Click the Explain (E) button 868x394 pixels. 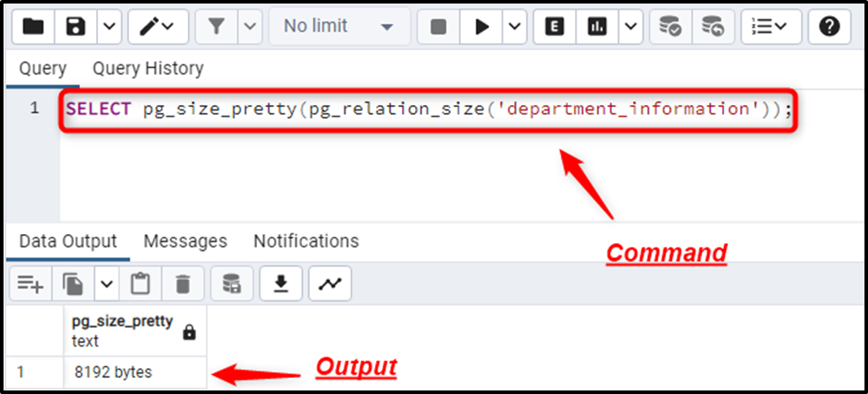555,27
